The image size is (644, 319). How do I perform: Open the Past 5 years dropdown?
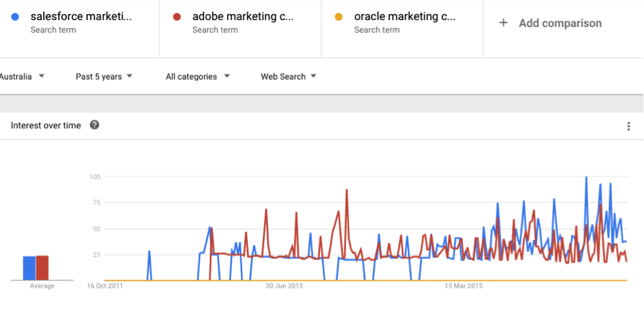pyautogui.click(x=104, y=77)
